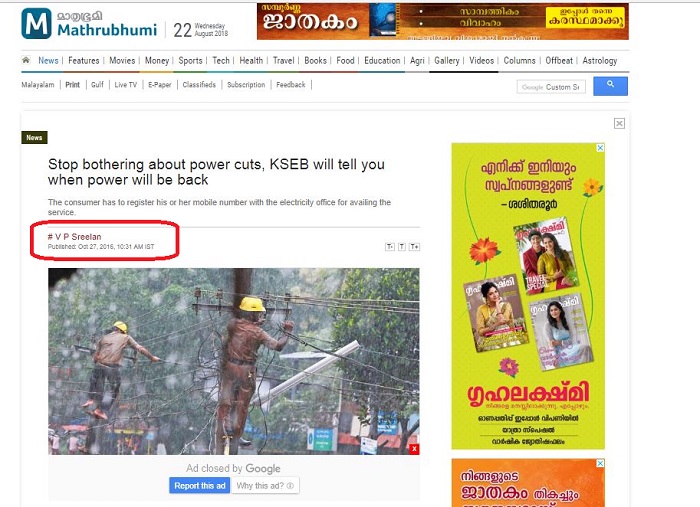Select the Astrology navigation item
Image resolution: width=700 pixels, height=507 pixels.
pos(600,61)
